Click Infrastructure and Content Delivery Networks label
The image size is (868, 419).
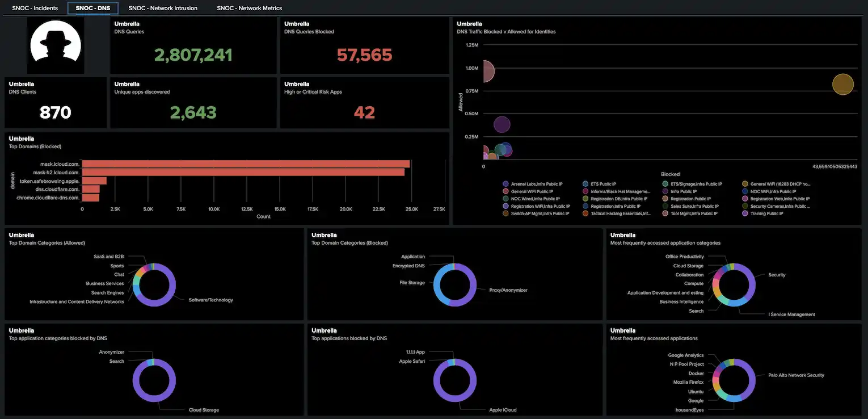77,301
